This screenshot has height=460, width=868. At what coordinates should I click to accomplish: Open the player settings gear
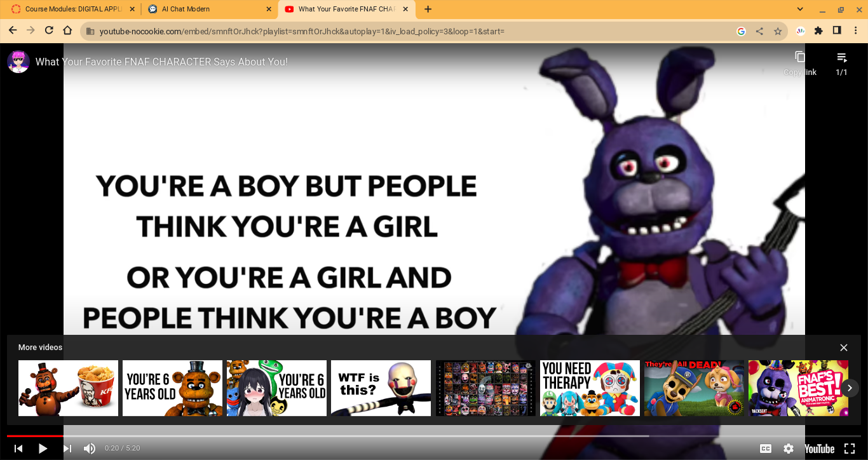click(x=789, y=449)
